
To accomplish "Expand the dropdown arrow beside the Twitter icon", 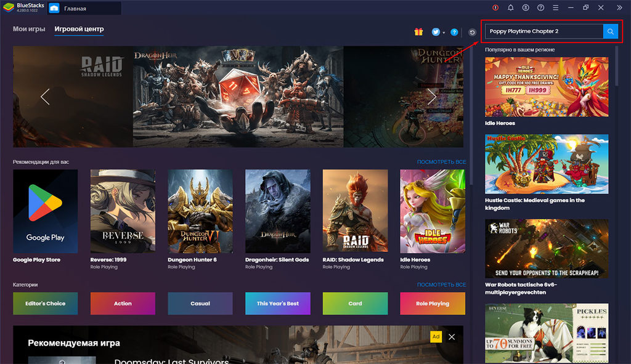I will point(444,33).
